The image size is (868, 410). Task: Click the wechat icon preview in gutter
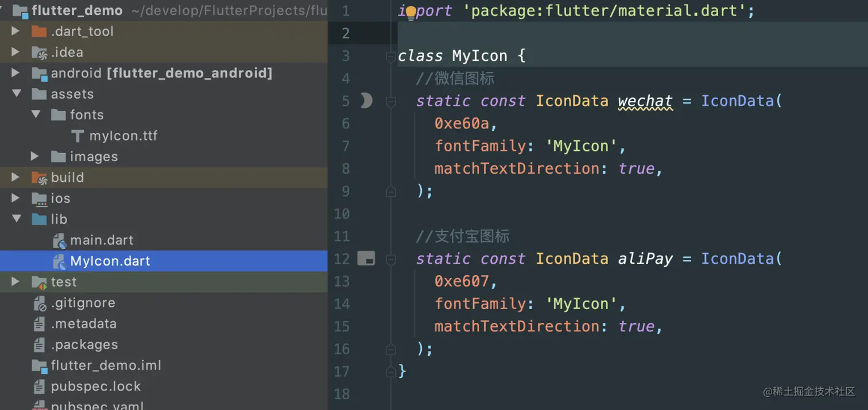click(x=366, y=101)
